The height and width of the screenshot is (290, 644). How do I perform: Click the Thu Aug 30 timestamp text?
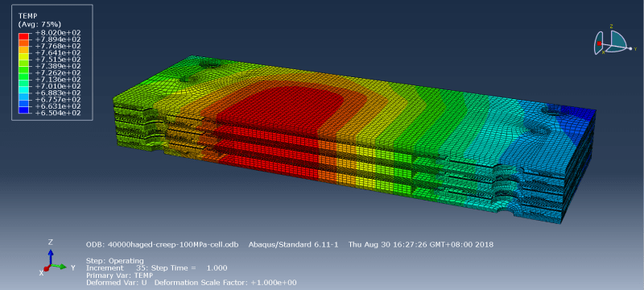[x=420, y=245]
